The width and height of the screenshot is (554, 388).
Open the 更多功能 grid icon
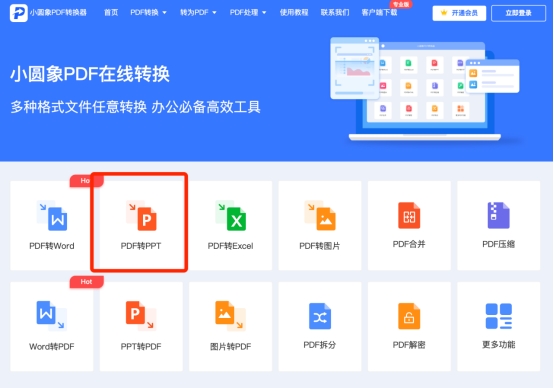tap(499, 316)
